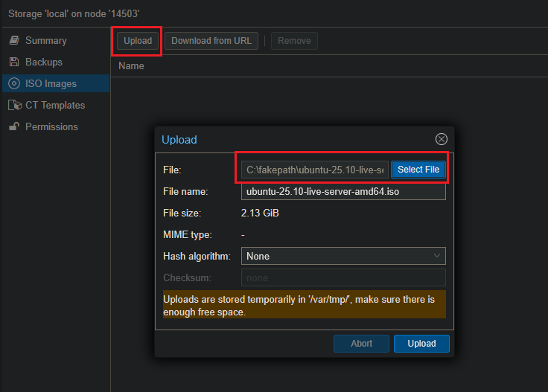Click the File name input field
Image resolution: width=548 pixels, height=392 pixels.
click(x=343, y=191)
